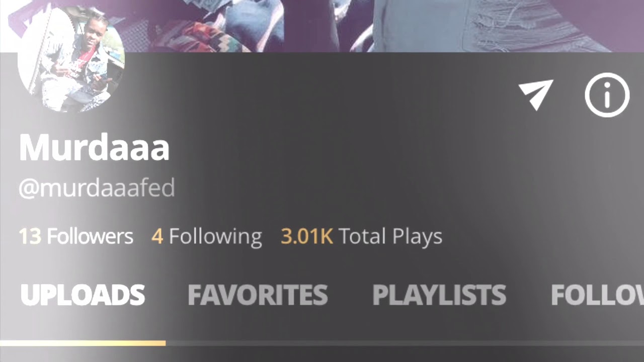Viewport: 644px width, 362px height.
Task: Click the gray tab indicator track
Action: [405, 343]
